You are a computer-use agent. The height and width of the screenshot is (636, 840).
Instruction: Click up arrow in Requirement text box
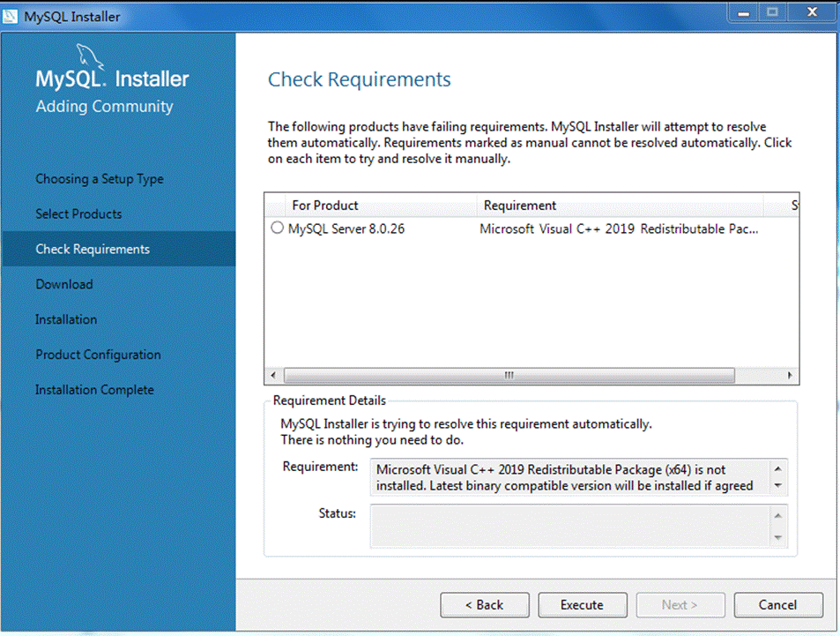777,468
